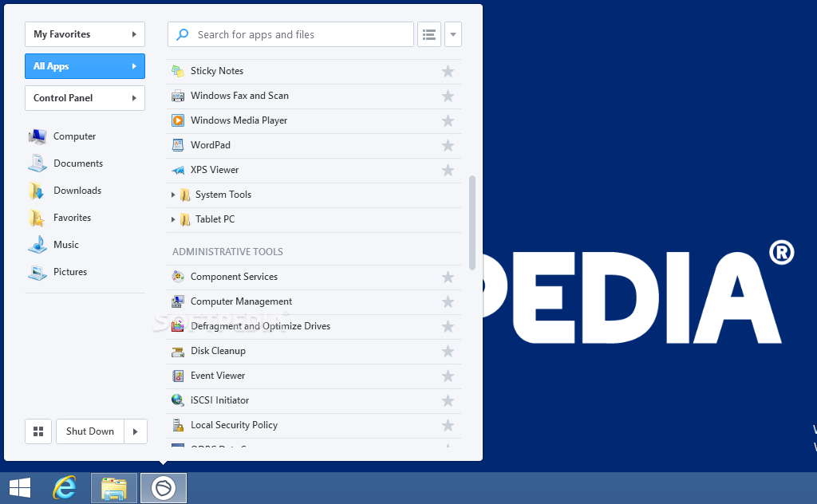
Task: Launch Windows Fax and Scan icon
Action: [x=178, y=96]
